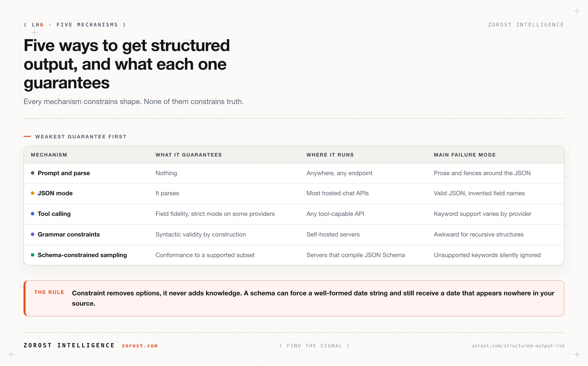Select the callout sentence about constraint removing options
This screenshot has height=366, width=588.
[313, 298]
